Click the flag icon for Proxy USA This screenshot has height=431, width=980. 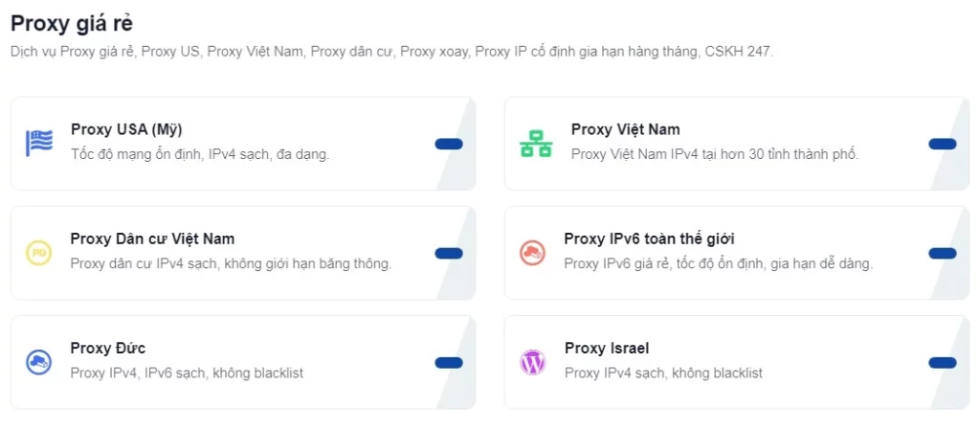click(x=39, y=144)
